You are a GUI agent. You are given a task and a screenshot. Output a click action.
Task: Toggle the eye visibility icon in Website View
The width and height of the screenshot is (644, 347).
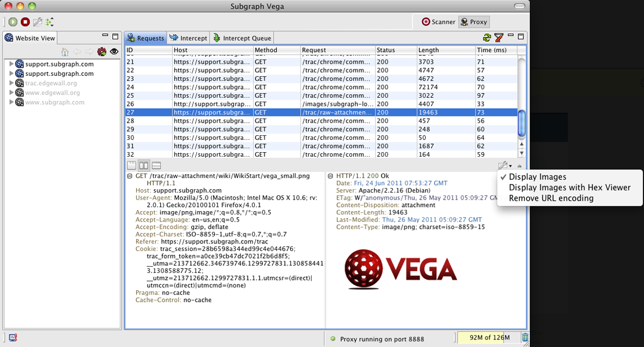tap(114, 52)
